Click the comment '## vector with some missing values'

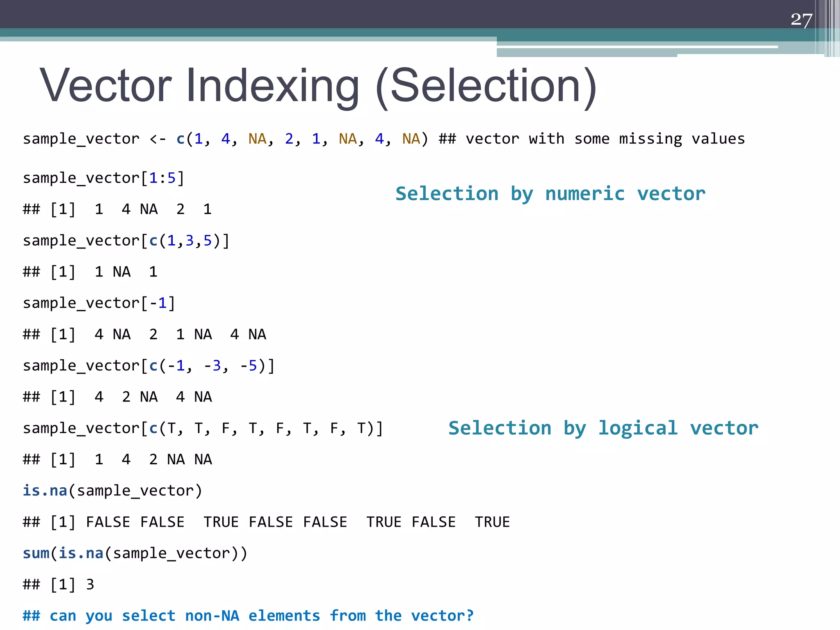click(592, 139)
